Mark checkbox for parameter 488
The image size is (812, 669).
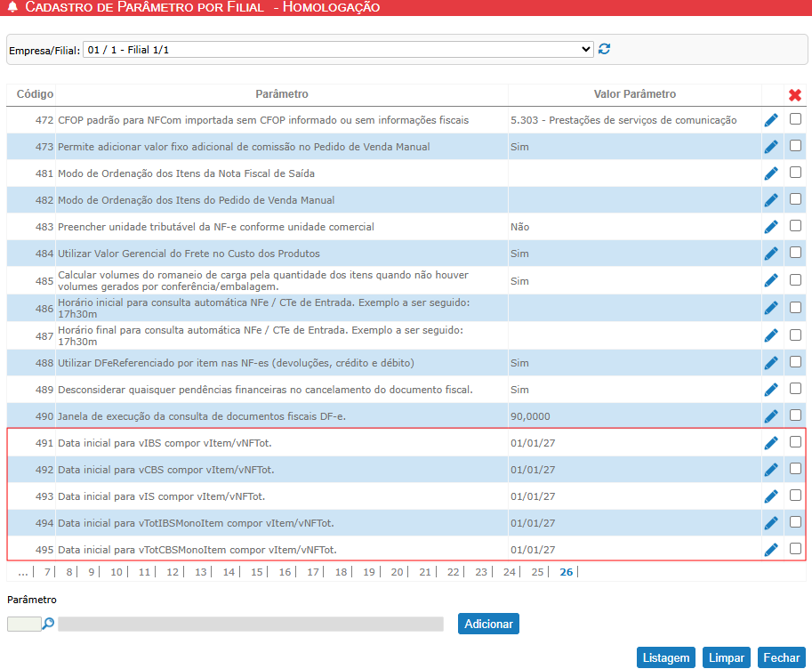pos(795,362)
